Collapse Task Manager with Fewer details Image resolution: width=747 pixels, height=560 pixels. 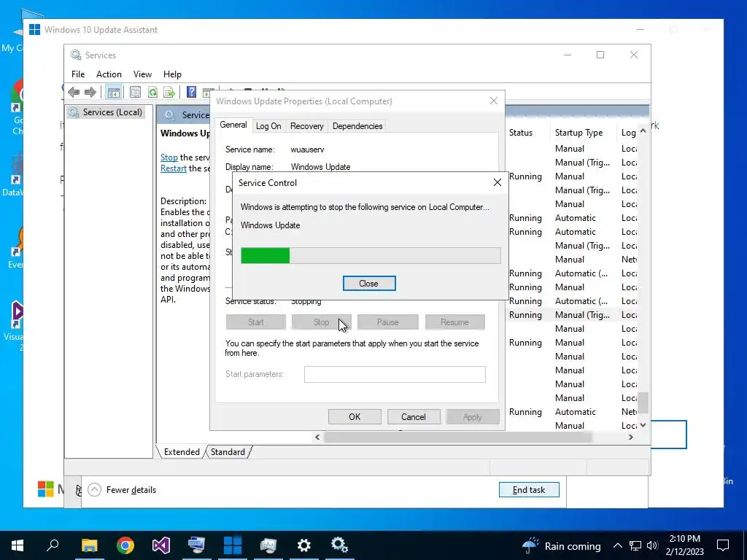(122, 490)
